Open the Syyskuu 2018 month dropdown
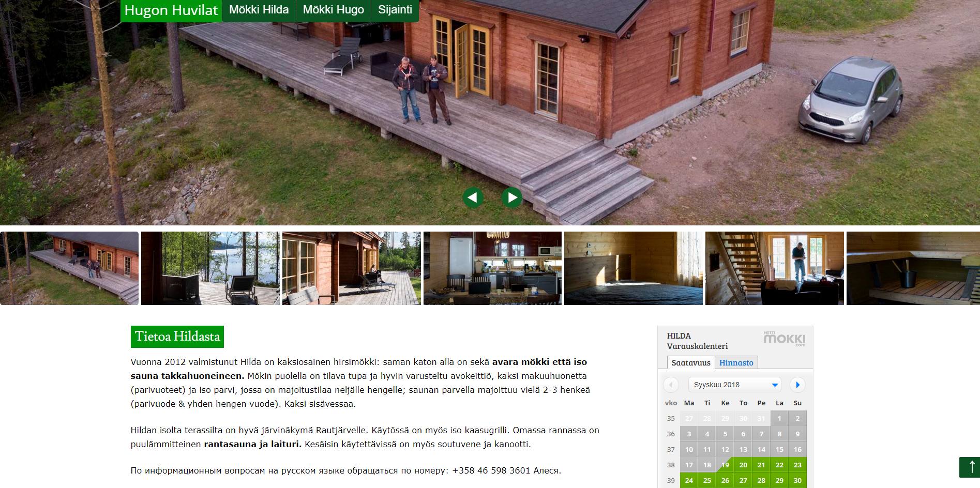Image resolution: width=980 pixels, height=488 pixels. pos(734,385)
